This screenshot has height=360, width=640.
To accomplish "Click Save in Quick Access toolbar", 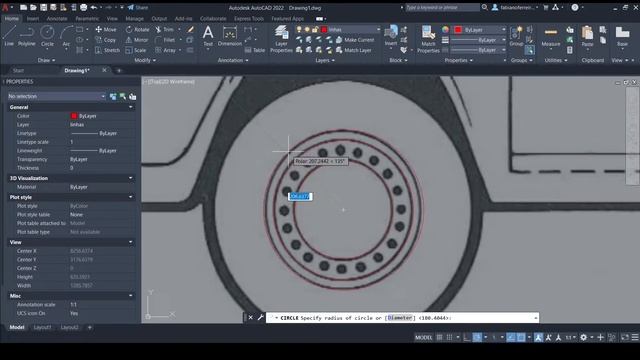I will (43, 7).
